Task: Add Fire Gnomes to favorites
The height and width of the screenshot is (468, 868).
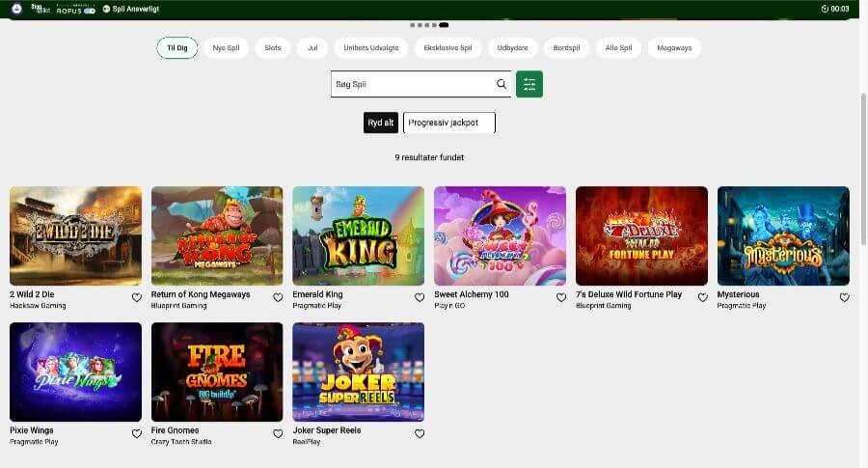Action: point(278,433)
